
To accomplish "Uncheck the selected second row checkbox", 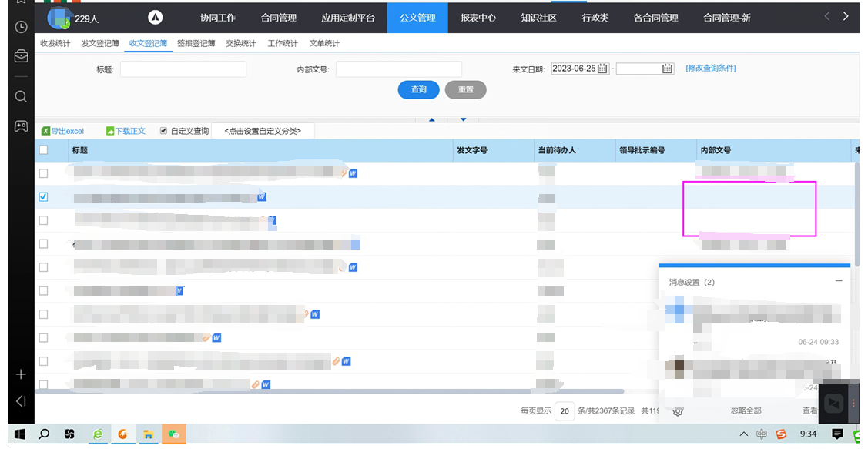I will click(x=43, y=197).
